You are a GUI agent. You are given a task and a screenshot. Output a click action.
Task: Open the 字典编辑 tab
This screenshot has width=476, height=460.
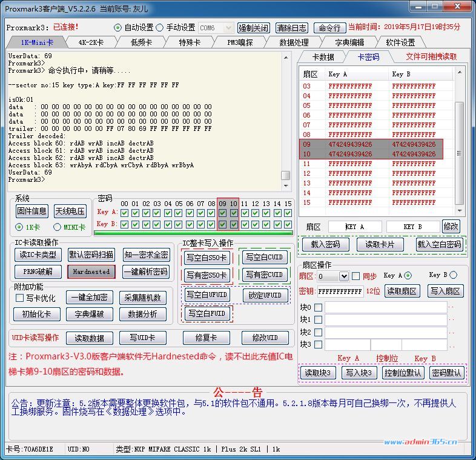tap(349, 42)
